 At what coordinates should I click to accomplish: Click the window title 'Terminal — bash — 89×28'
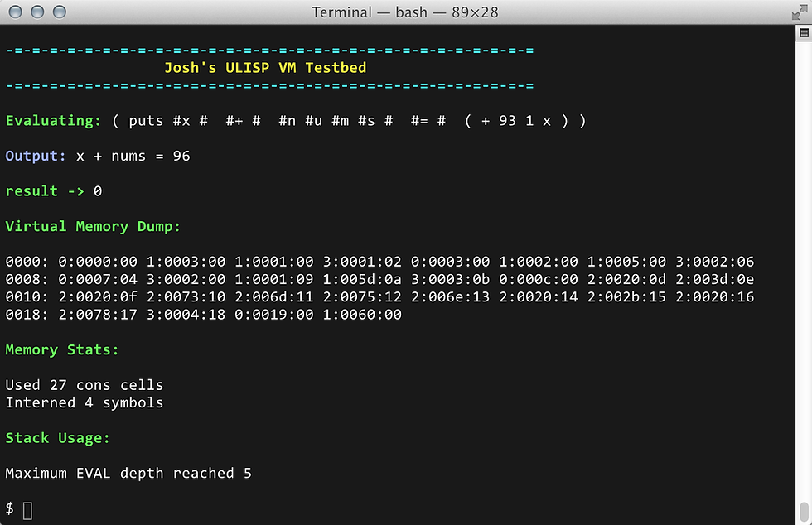click(404, 12)
